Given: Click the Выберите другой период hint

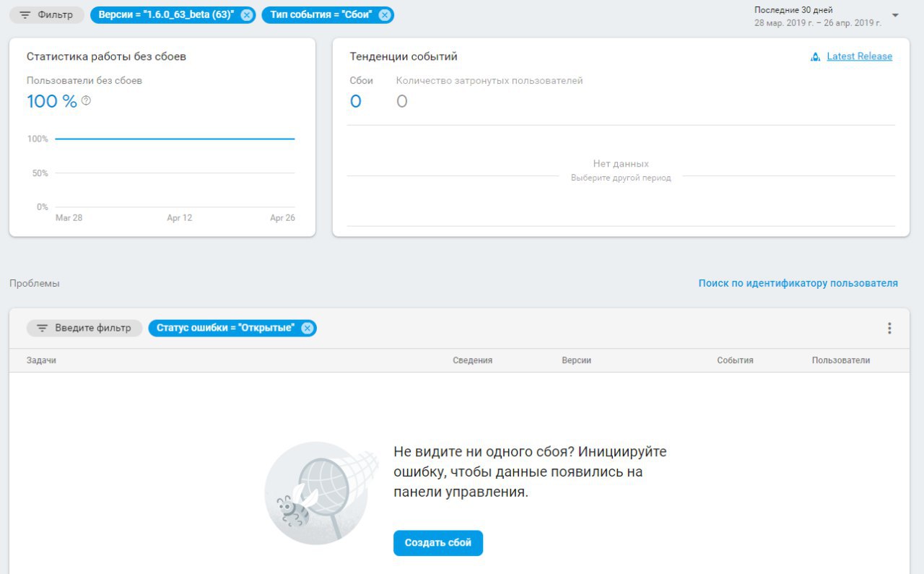Looking at the screenshot, I should pos(621,178).
